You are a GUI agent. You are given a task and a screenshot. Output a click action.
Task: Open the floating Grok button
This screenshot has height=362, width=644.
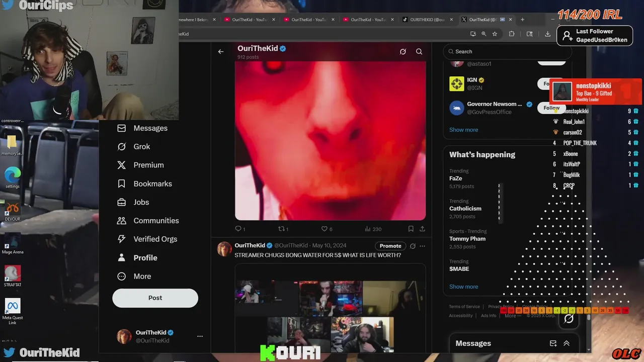point(569,319)
